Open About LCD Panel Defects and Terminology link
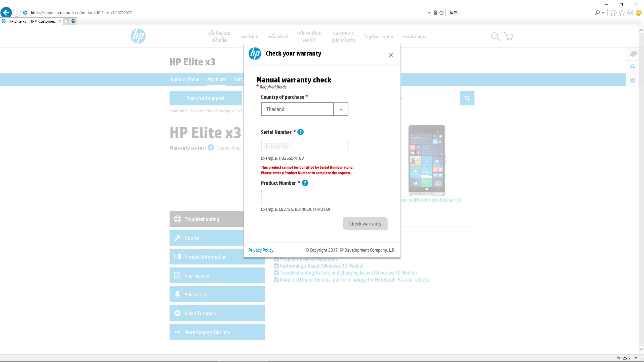This screenshot has height=362, width=644. [354, 280]
